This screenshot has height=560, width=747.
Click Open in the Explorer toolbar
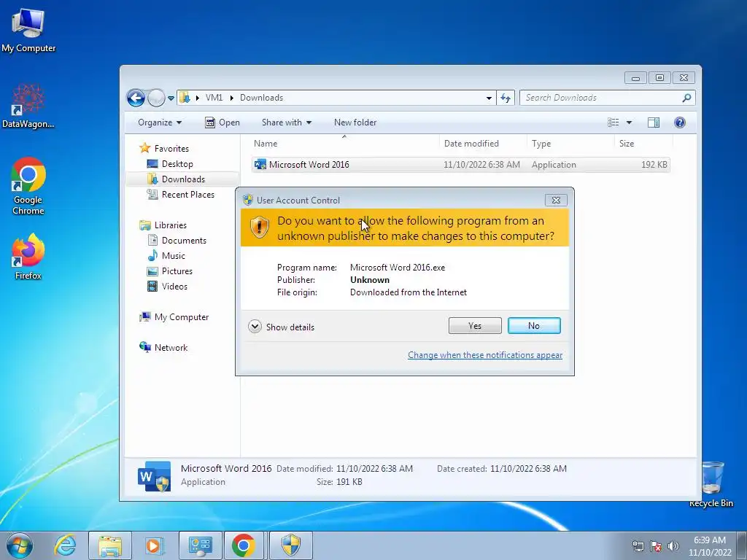click(x=222, y=122)
